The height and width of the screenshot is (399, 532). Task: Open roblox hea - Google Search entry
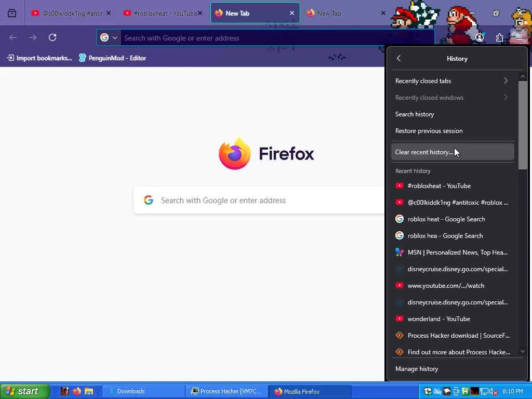coord(453,236)
